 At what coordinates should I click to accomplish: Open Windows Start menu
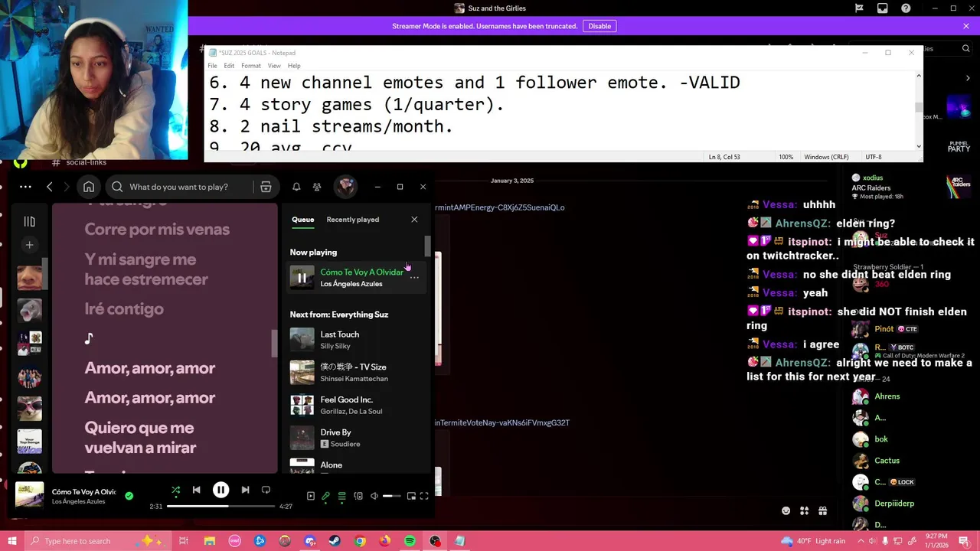point(13,541)
